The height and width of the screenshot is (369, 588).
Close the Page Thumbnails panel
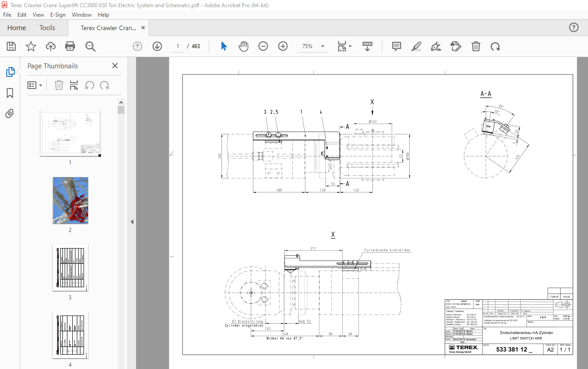(115, 66)
